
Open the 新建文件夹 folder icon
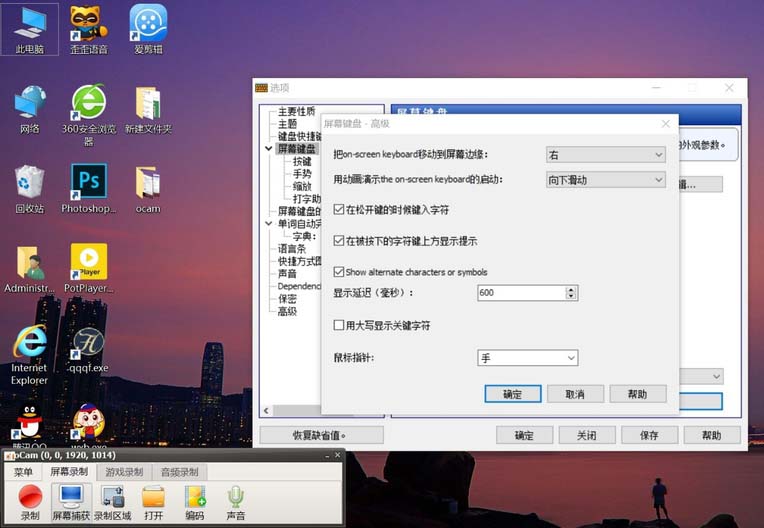click(x=148, y=109)
